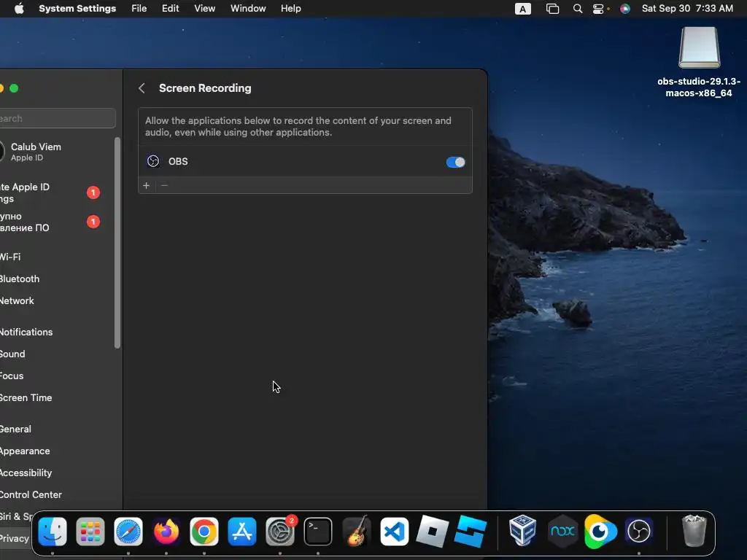Launch Roblox from the Dock

432,532
